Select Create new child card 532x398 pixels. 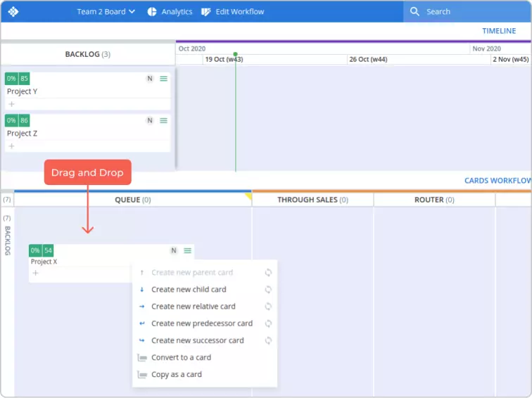click(189, 290)
